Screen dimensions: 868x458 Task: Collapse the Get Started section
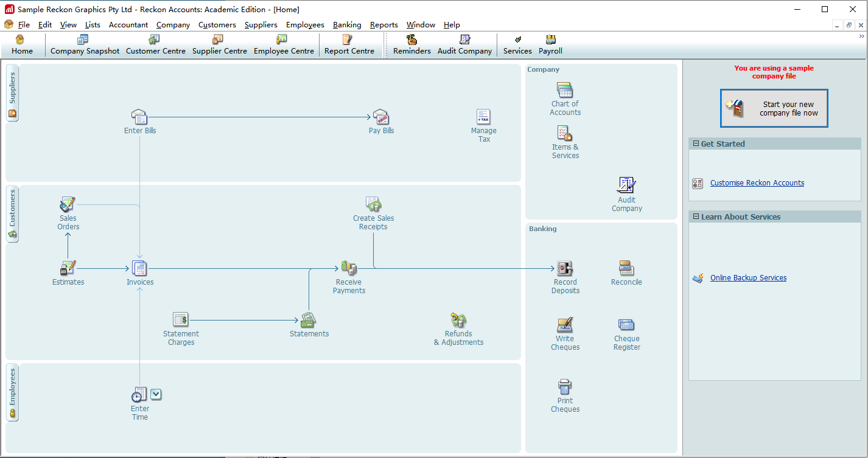click(x=696, y=144)
